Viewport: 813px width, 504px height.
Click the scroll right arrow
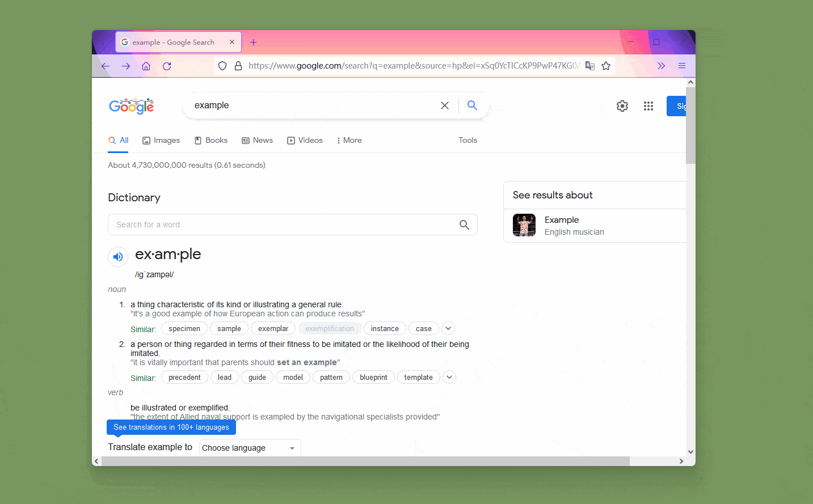click(681, 461)
